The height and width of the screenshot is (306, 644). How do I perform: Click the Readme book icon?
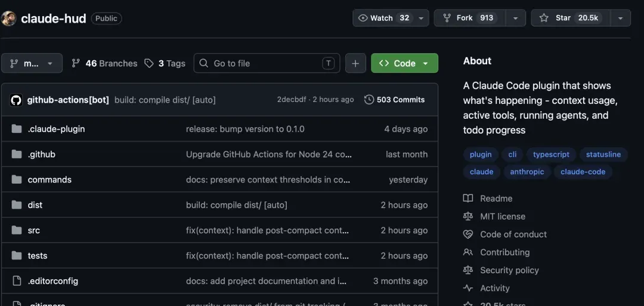click(x=468, y=199)
